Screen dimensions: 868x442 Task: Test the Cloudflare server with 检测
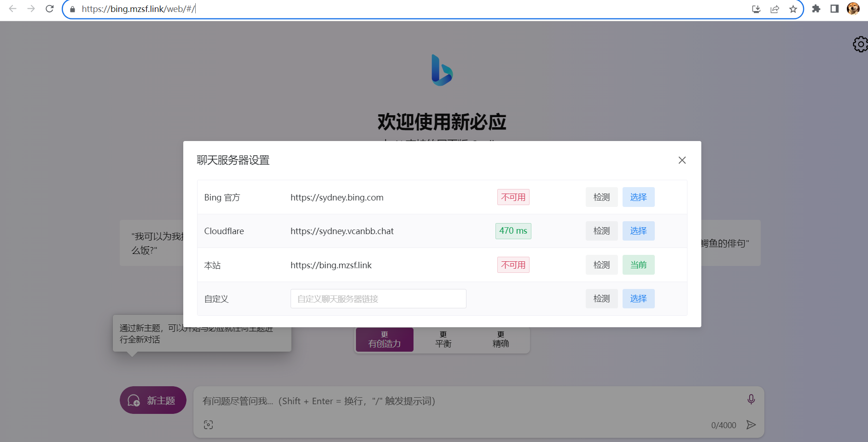pyautogui.click(x=601, y=231)
